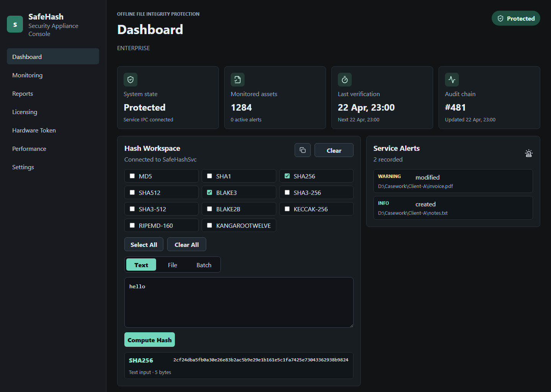Click the shield icon on System state card
Screen dimensions: 551x392
tap(130, 80)
